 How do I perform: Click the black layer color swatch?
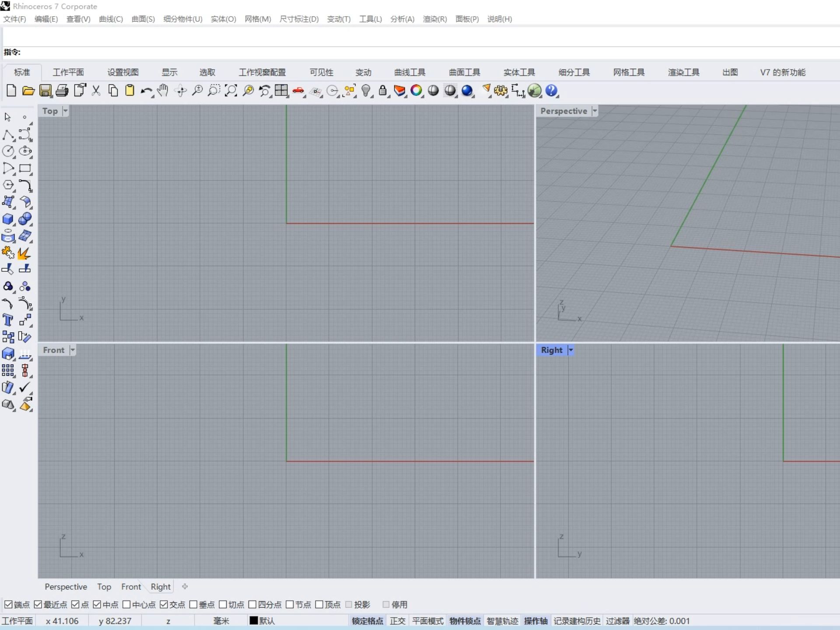point(253,620)
